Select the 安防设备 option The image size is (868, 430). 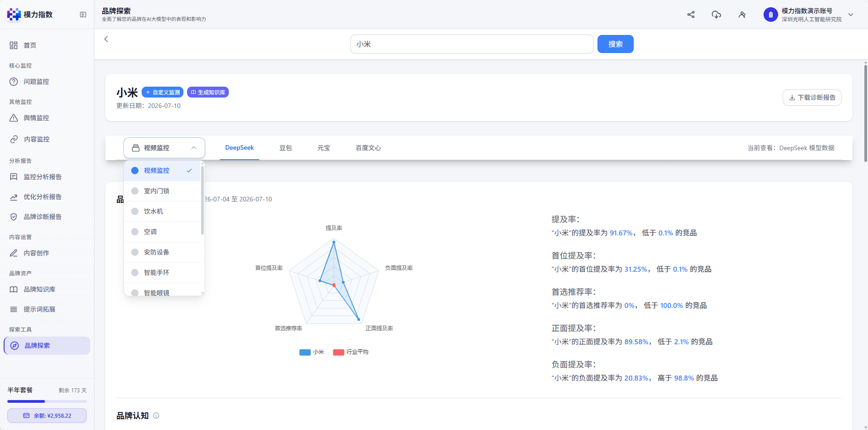(x=162, y=252)
